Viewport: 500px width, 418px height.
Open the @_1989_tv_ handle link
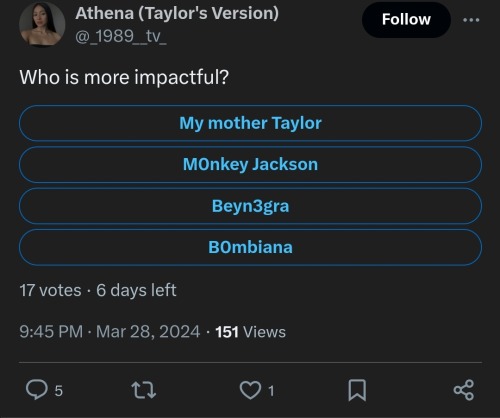pyautogui.click(x=121, y=36)
